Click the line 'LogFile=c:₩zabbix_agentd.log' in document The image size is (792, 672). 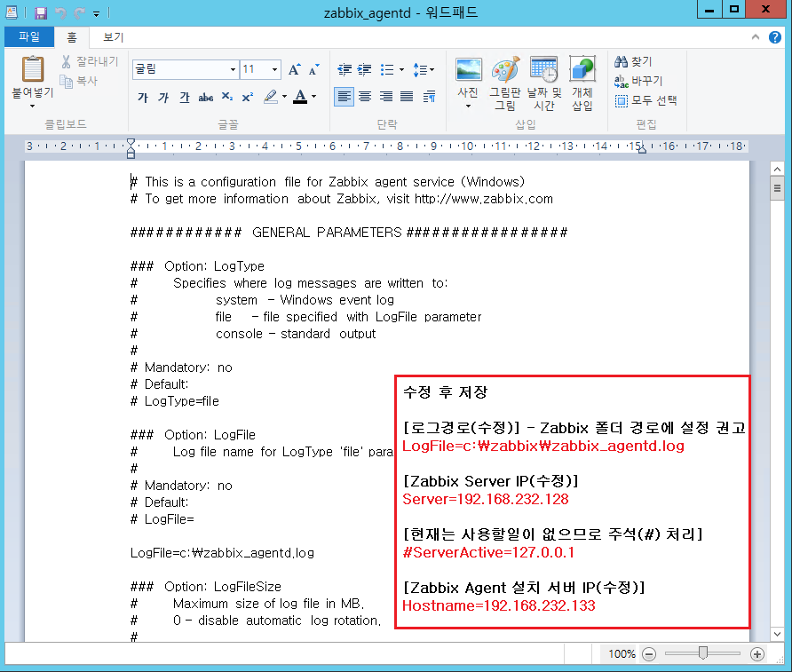click(222, 553)
